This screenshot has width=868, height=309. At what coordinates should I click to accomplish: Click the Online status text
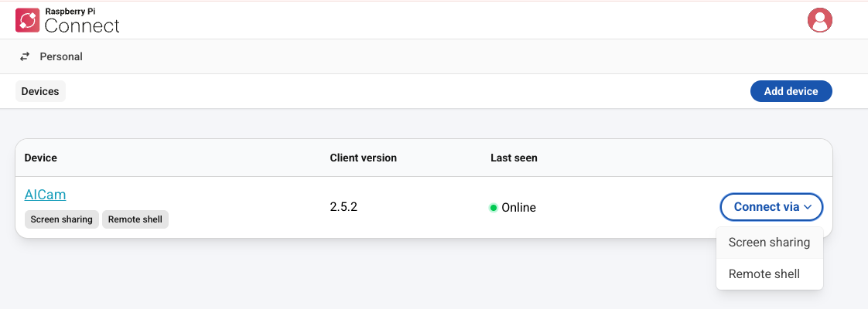tap(518, 208)
